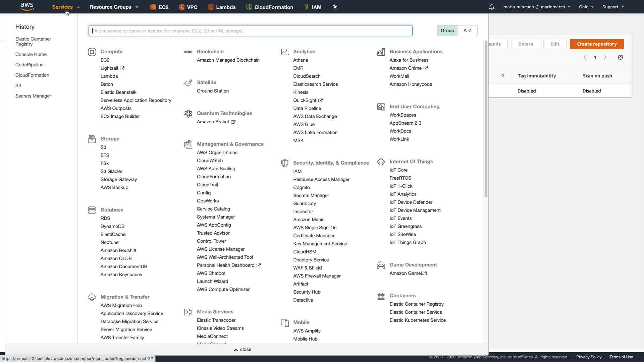Open CloudFormation shortcut in navigation bar
644x362 pixels.
click(x=269, y=7)
